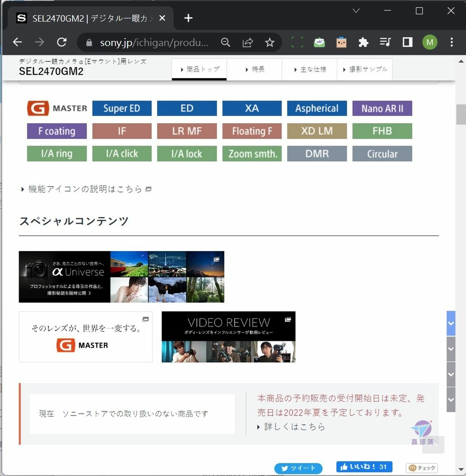Reload the Sony product page

point(62,42)
